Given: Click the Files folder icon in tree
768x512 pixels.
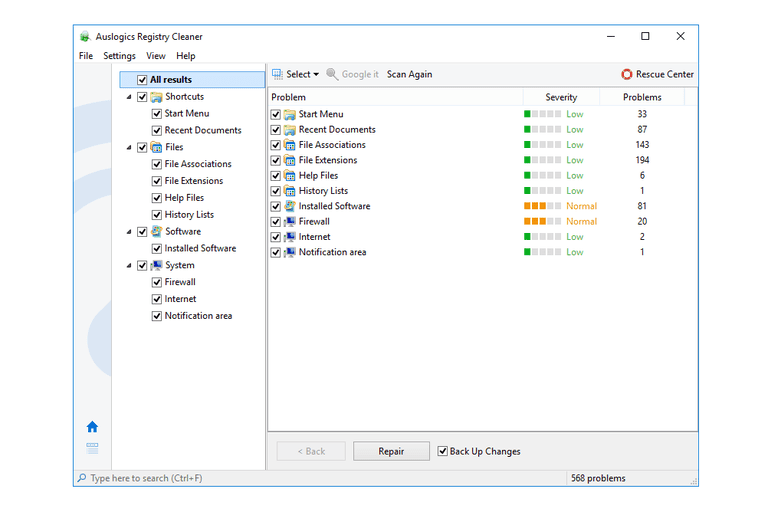Looking at the screenshot, I should [x=156, y=147].
